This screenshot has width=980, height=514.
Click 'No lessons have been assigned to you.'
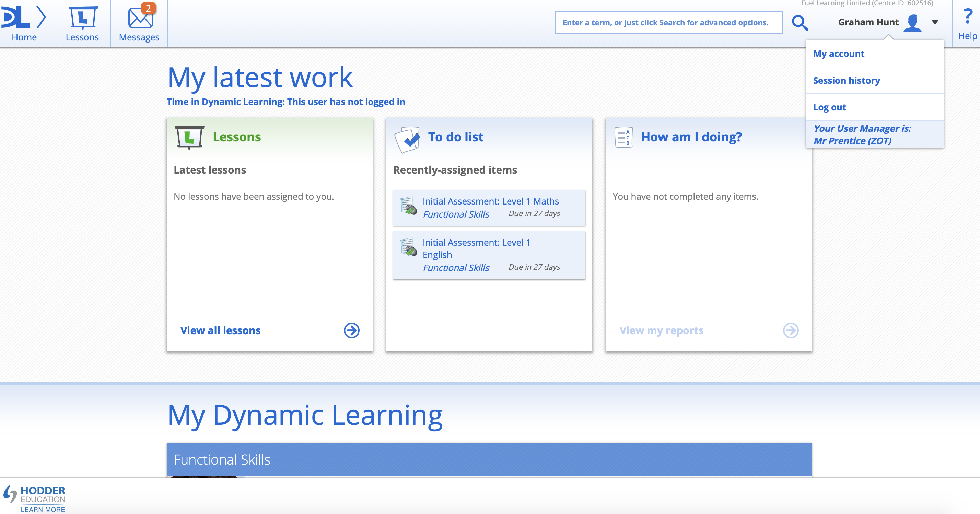[254, 196]
